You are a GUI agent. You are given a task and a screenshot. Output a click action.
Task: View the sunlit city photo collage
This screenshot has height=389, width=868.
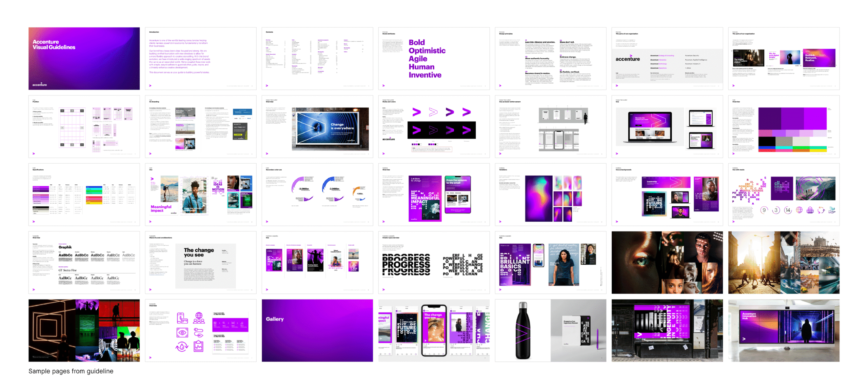coord(784,263)
